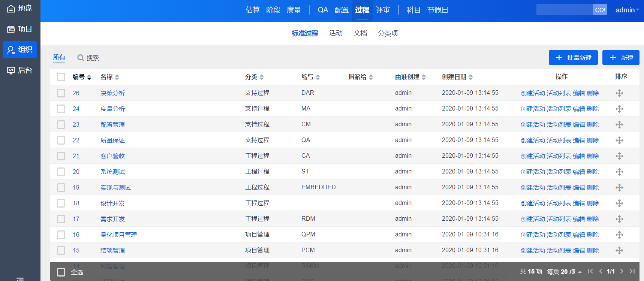Click the sort handle for 质量保证 row
Screen dimensions: 644x281
619,140
